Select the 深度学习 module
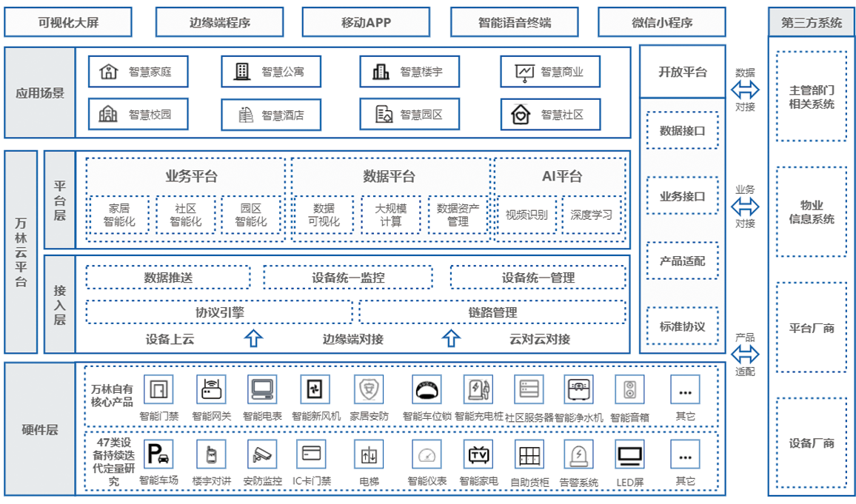The width and height of the screenshot is (856, 504). (x=591, y=215)
